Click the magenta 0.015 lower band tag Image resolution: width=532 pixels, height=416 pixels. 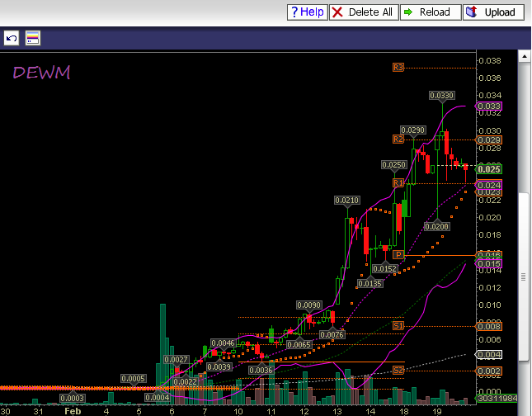[x=488, y=263]
